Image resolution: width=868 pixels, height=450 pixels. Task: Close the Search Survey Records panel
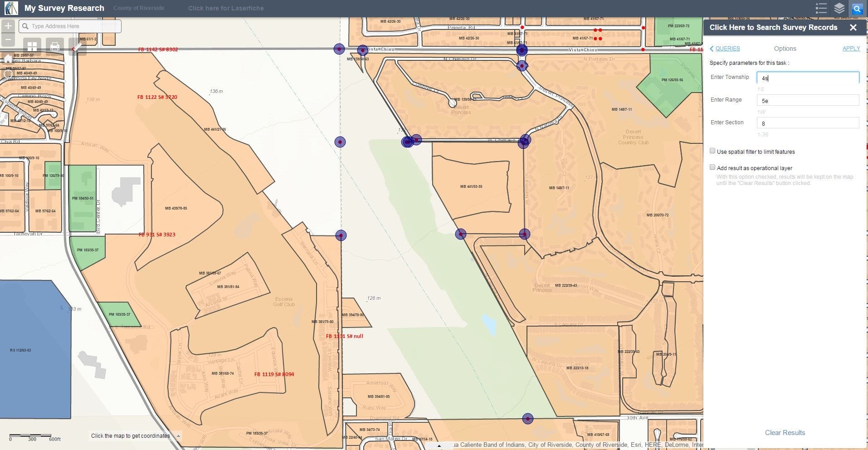853,27
